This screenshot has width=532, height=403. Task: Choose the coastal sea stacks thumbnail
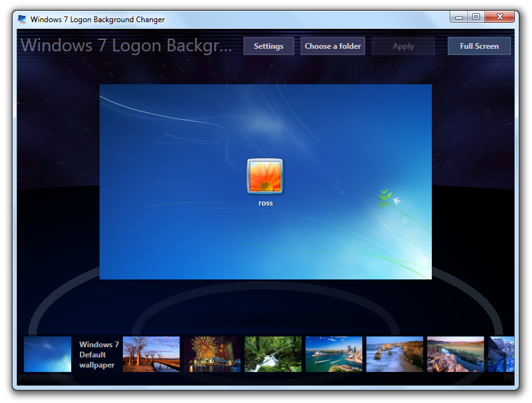pos(394,354)
